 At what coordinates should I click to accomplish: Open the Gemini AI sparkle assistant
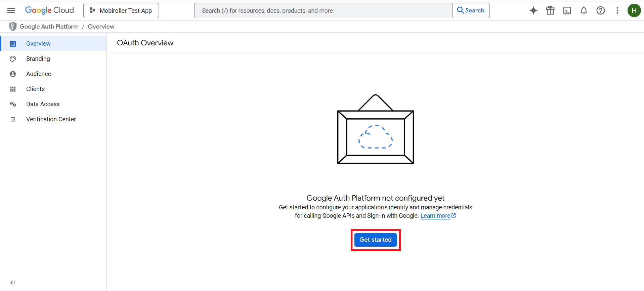point(533,10)
